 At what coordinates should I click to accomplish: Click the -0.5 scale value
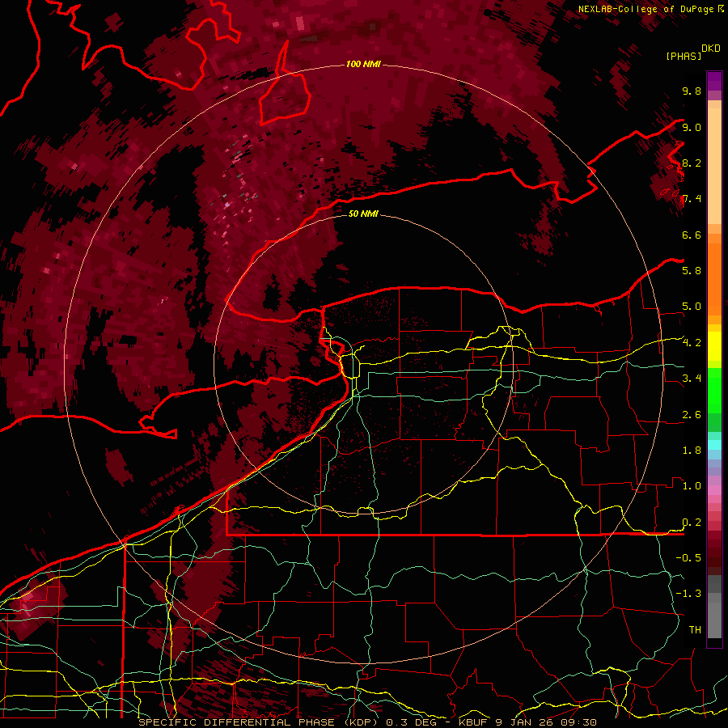(688, 558)
